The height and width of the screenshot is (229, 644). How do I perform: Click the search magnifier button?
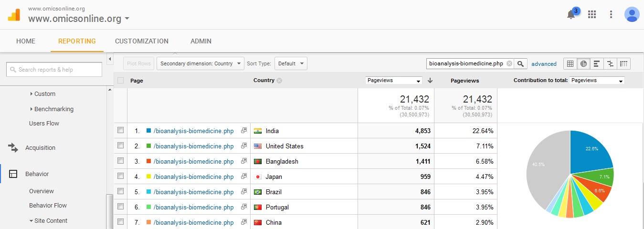click(x=521, y=63)
